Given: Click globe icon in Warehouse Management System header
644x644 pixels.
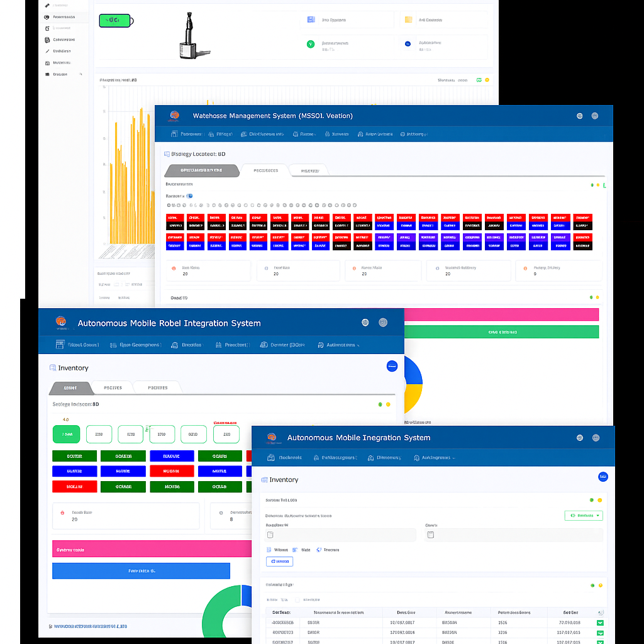Looking at the screenshot, I should [x=579, y=116].
